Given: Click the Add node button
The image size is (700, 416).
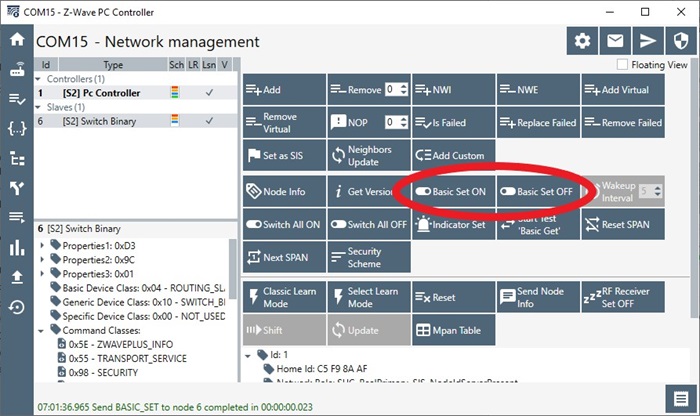Looking at the screenshot, I should [x=284, y=90].
